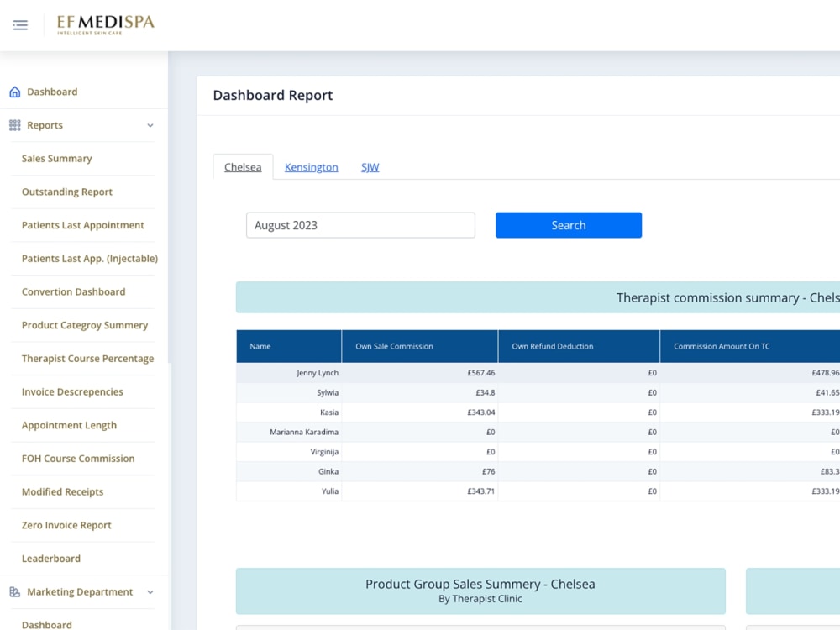Open the Reports menu label
Viewport: 840px width, 630px height.
pos(45,125)
